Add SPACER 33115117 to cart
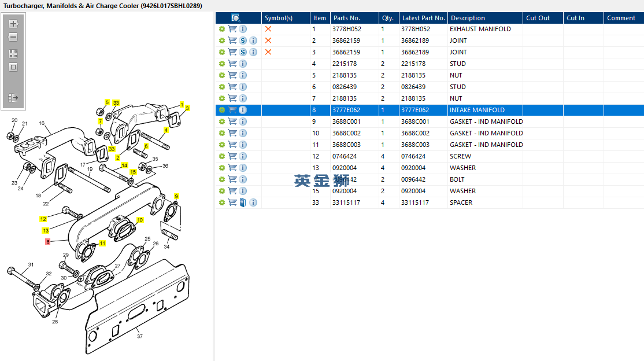 pos(232,202)
